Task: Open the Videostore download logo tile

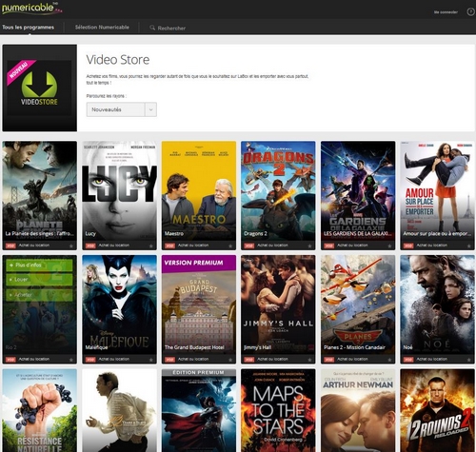Action: click(39, 88)
